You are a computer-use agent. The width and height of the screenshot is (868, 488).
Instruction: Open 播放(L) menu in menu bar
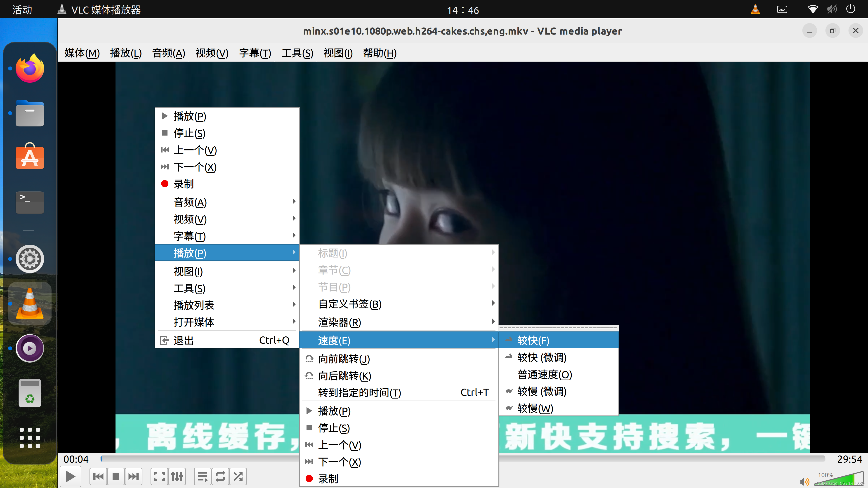pos(126,53)
